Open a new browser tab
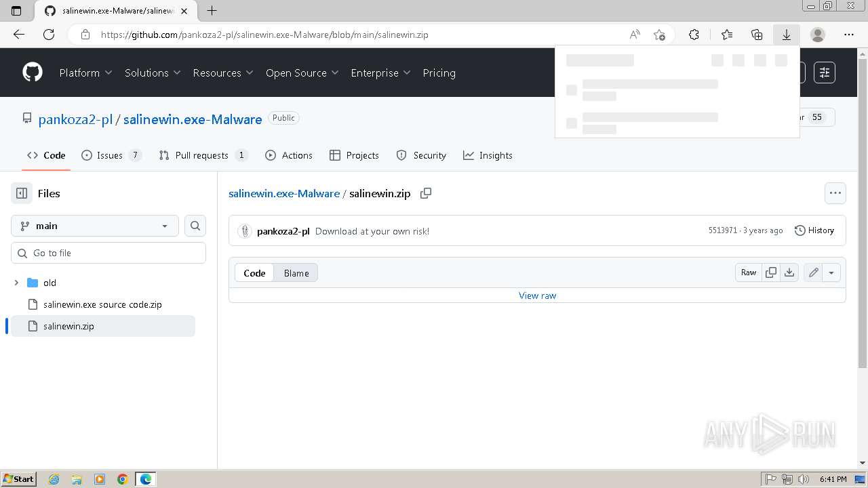This screenshot has width=868, height=488. 212,11
